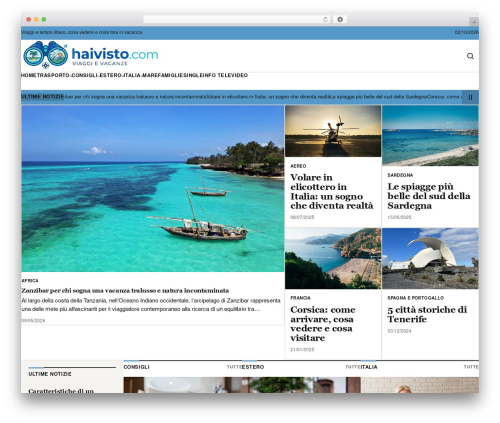Go to HOME in navigation menu

coord(29,75)
